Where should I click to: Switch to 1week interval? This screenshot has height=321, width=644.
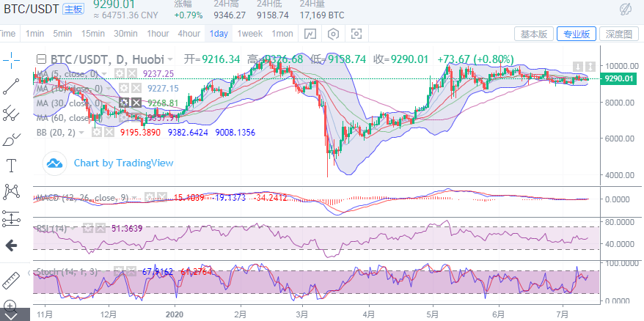[249, 34]
